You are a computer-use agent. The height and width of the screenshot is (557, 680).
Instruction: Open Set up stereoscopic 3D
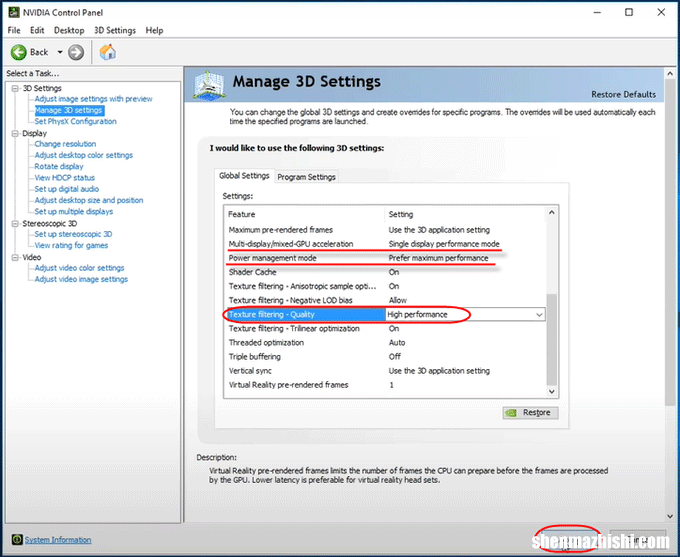(73, 234)
